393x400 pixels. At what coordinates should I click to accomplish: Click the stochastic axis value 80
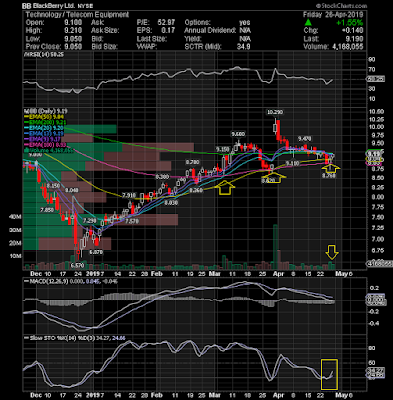(372, 348)
